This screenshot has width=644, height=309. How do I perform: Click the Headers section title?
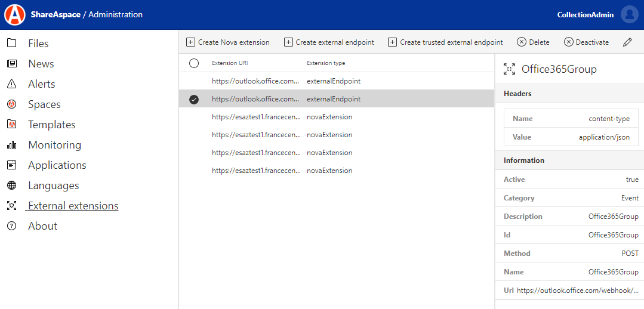pos(517,94)
